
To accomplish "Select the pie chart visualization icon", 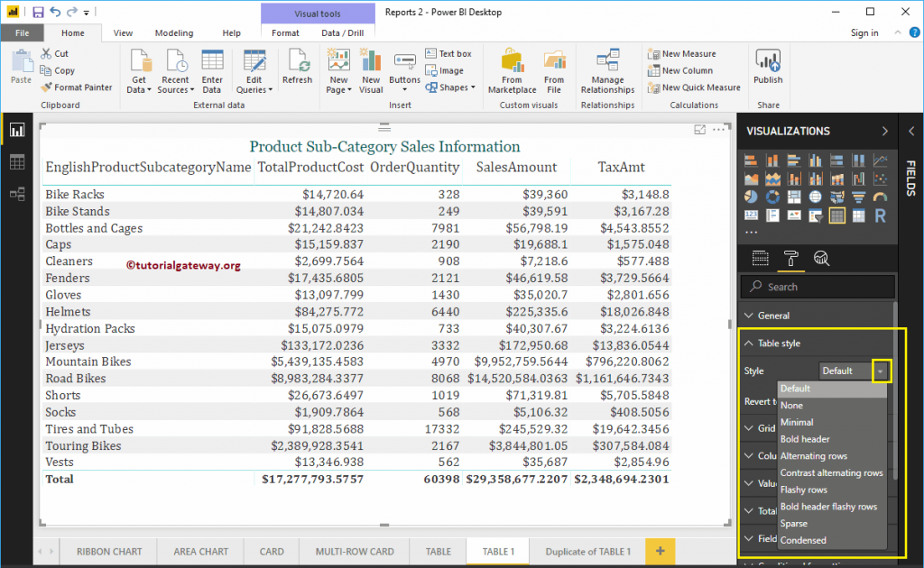I will pyautogui.click(x=751, y=197).
